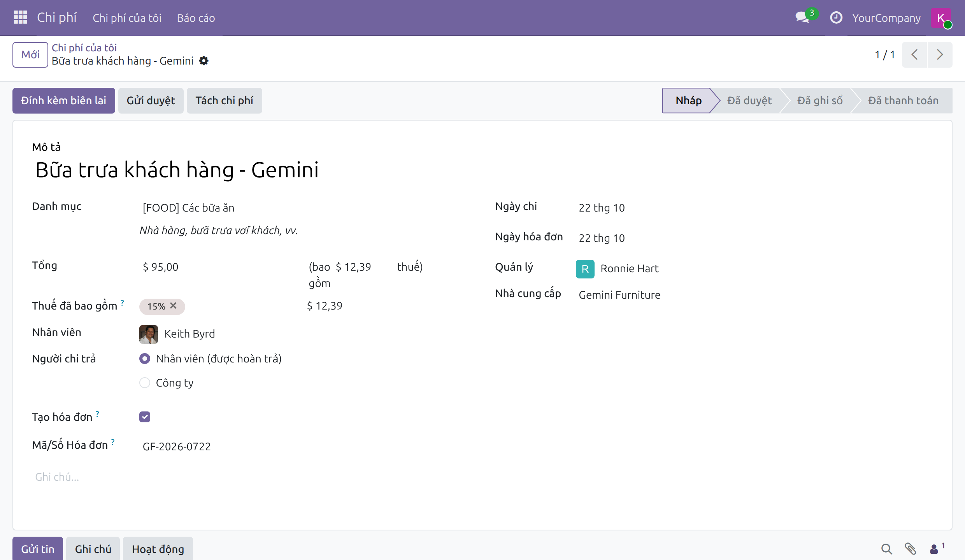Click the Đính kèm biên lai button
The image size is (965, 560).
64,101
